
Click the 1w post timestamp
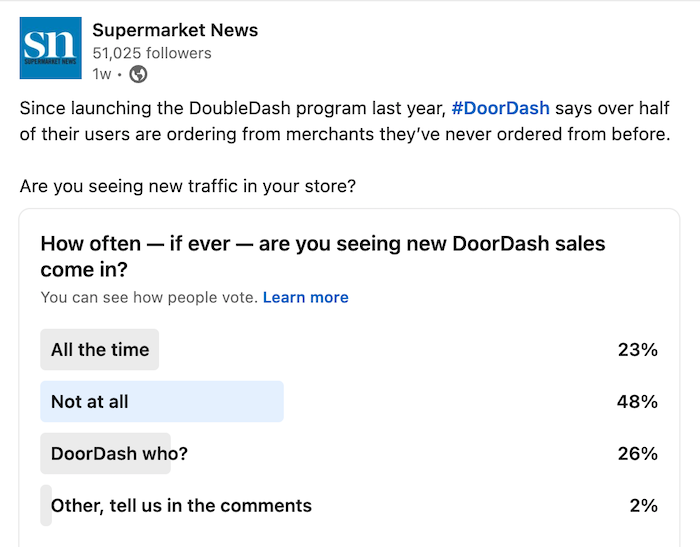click(102, 74)
